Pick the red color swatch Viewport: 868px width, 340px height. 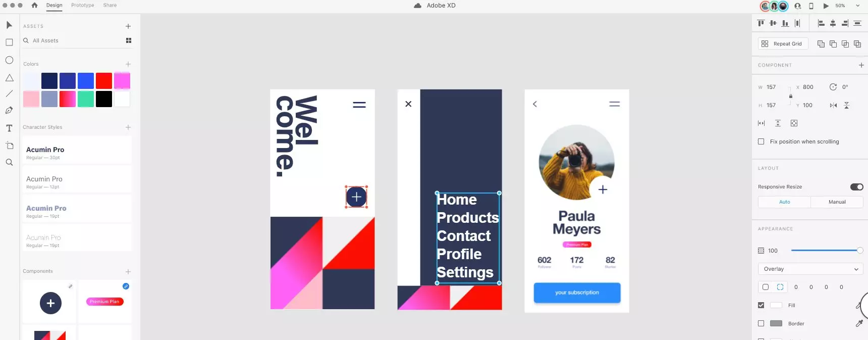(104, 81)
